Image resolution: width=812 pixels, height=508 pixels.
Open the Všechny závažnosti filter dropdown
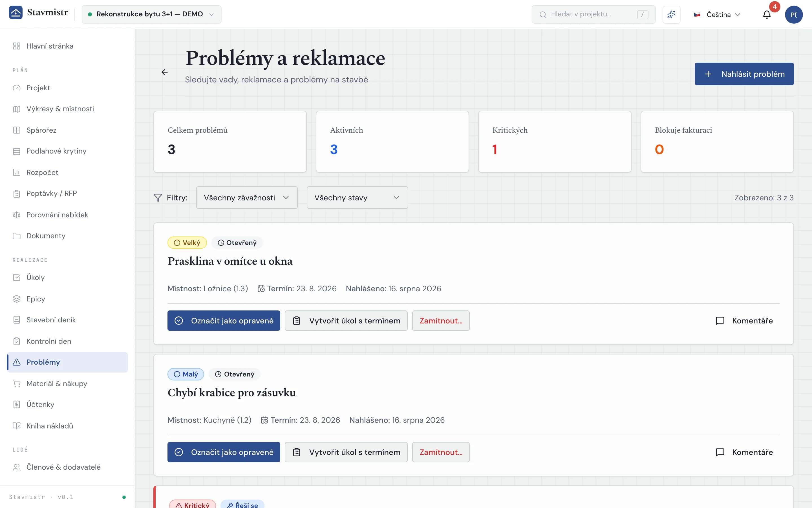click(x=247, y=198)
